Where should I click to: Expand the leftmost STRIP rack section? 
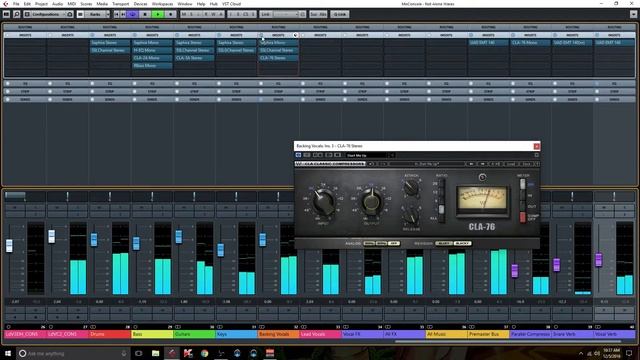25,91
